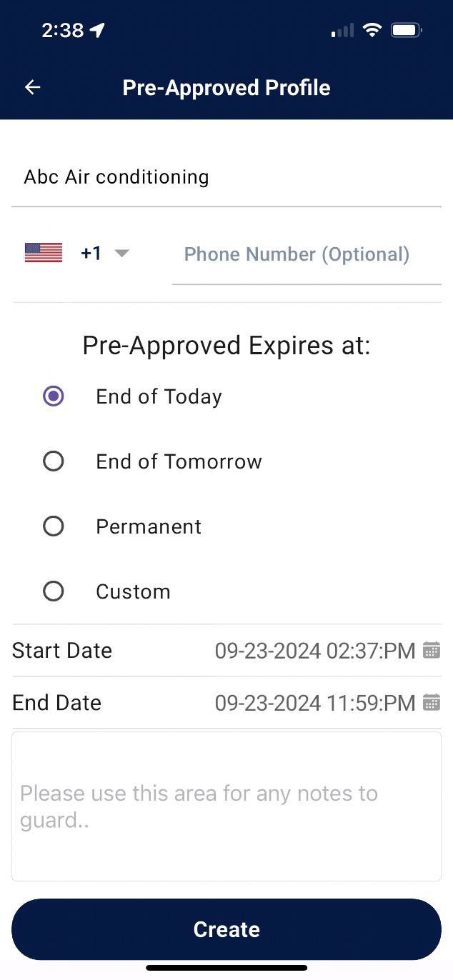Select the Custom expiry radio button
Screen dimensions: 453x980
pos(54,591)
